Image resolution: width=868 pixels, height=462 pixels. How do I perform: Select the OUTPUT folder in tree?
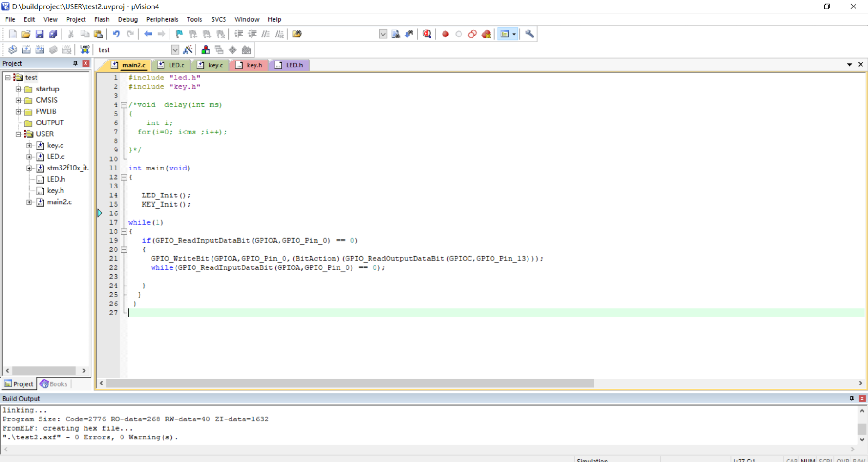(x=49, y=122)
